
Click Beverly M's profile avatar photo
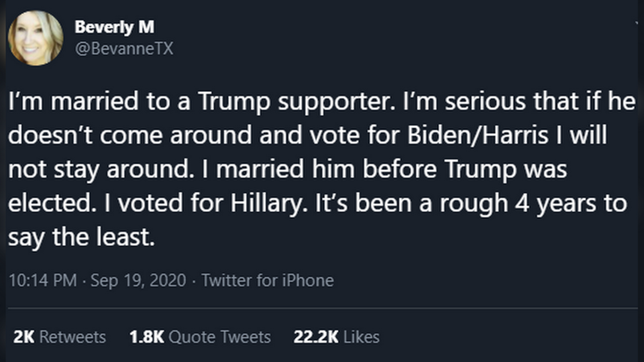pyautogui.click(x=36, y=38)
